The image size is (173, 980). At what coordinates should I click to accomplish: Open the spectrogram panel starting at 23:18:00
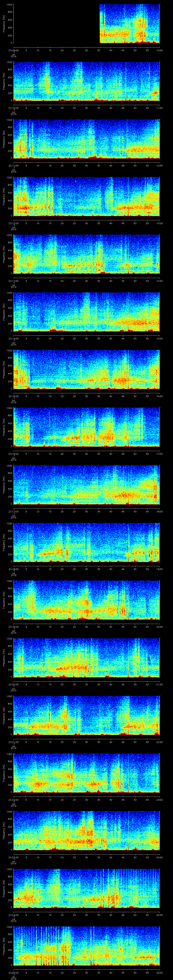[87, 543]
